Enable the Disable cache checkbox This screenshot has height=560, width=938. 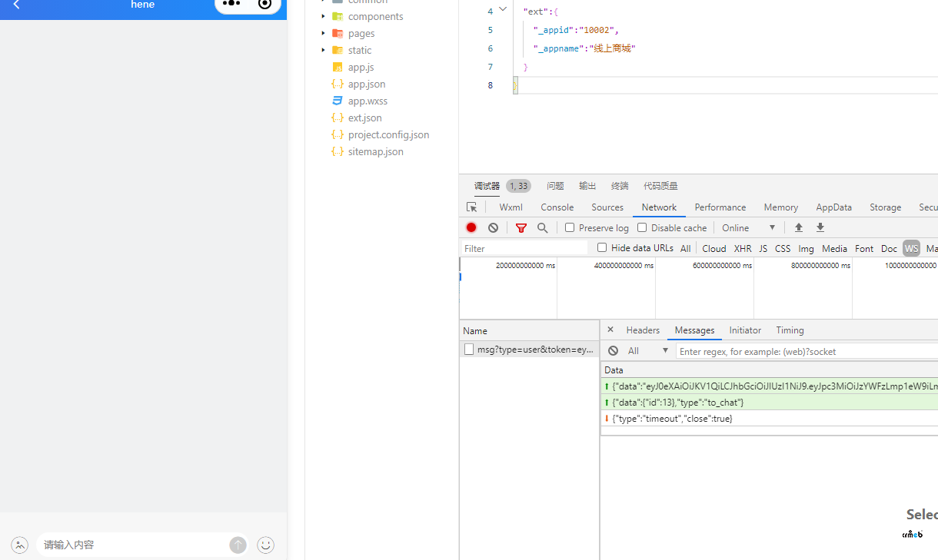(642, 227)
